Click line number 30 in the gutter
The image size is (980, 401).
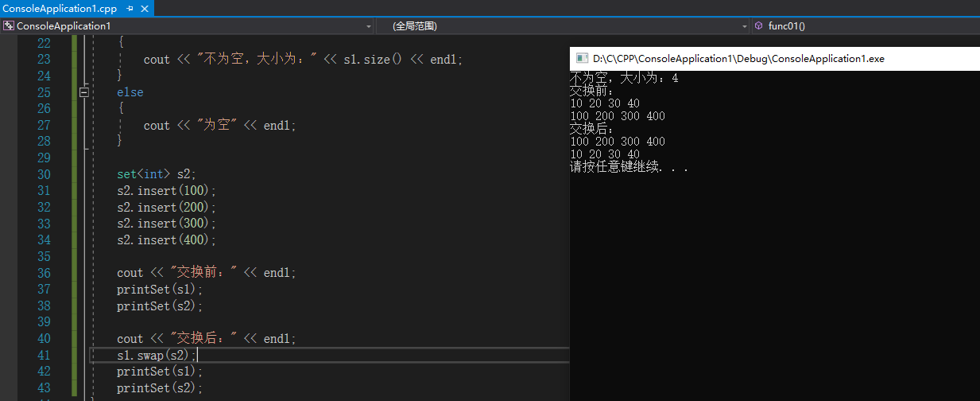pos(44,174)
